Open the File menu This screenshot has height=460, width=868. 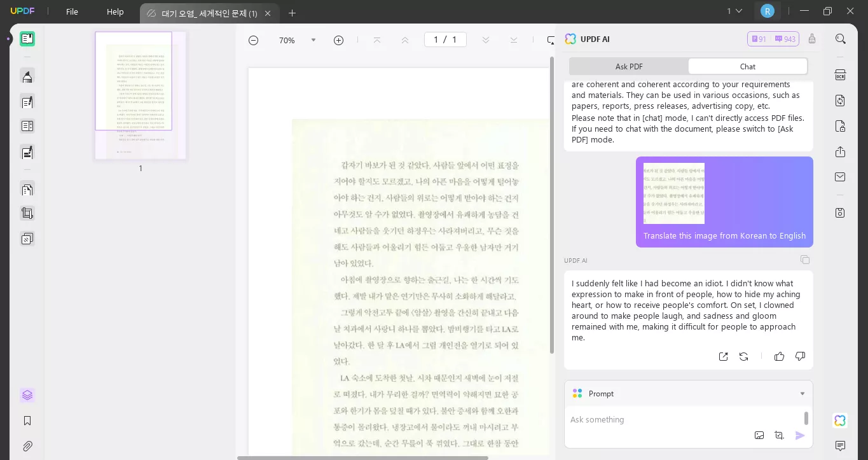click(x=72, y=11)
